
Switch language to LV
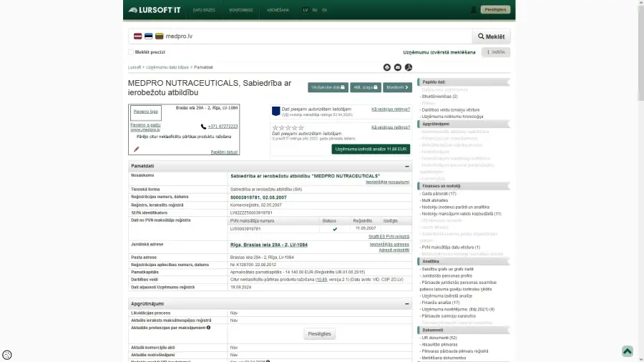point(305,10)
